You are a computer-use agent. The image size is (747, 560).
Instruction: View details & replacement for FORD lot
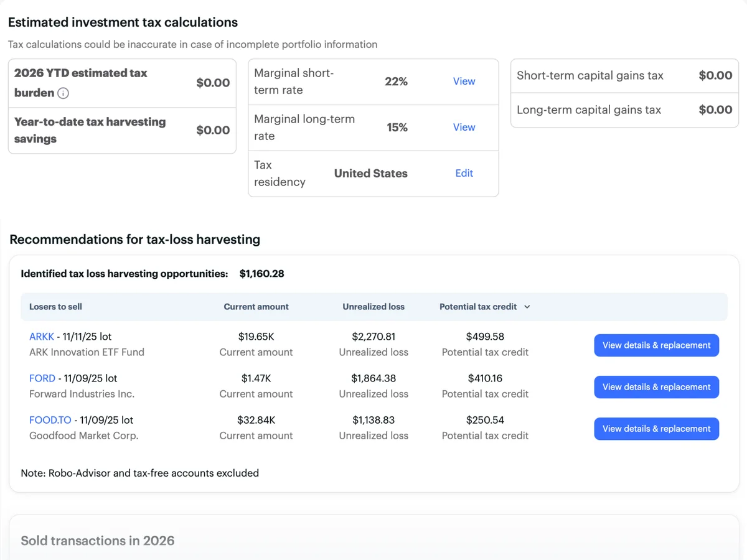(x=656, y=386)
